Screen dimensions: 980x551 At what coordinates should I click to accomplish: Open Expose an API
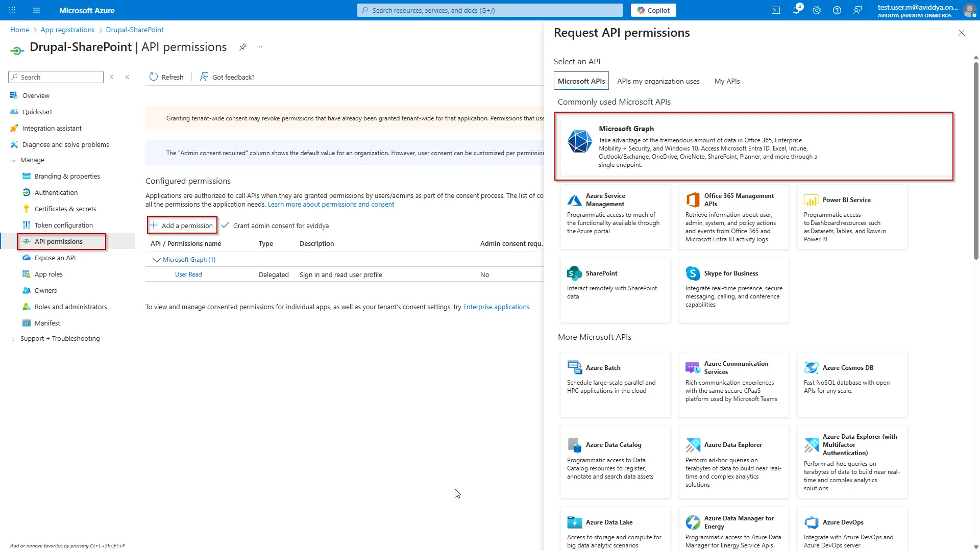point(55,258)
